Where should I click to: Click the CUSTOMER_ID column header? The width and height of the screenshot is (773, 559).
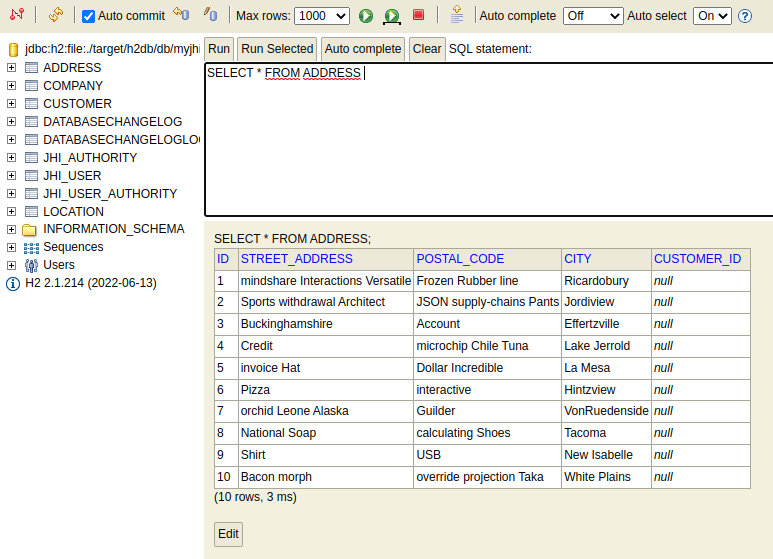tap(697, 259)
